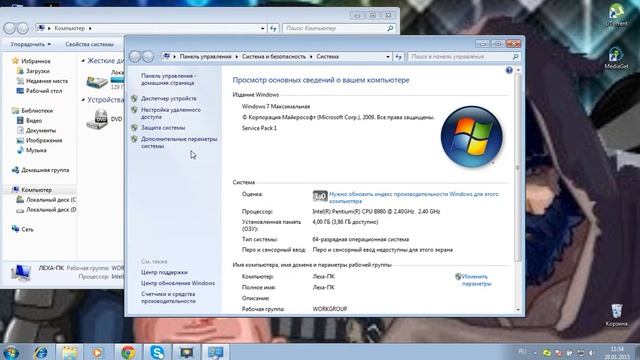Click the Advanced system settings shield icon
640x360 pixels.
(134, 139)
